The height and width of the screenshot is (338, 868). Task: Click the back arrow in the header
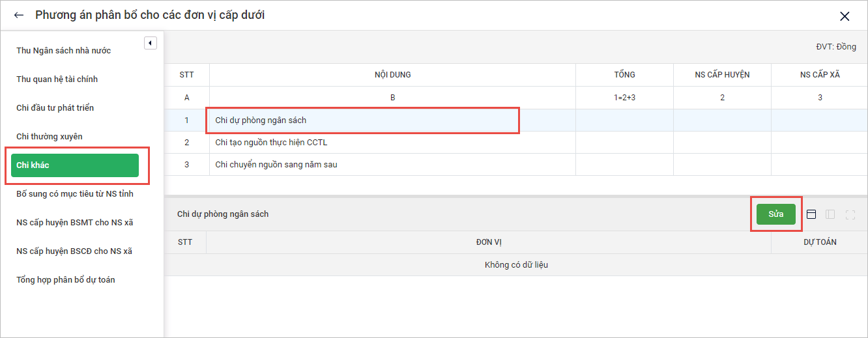[x=19, y=15]
